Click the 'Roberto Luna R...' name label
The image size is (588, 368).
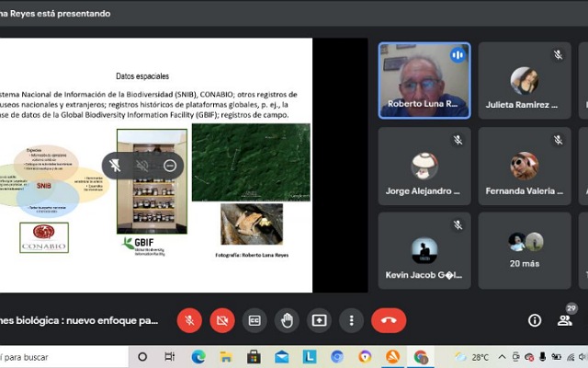tap(423, 104)
